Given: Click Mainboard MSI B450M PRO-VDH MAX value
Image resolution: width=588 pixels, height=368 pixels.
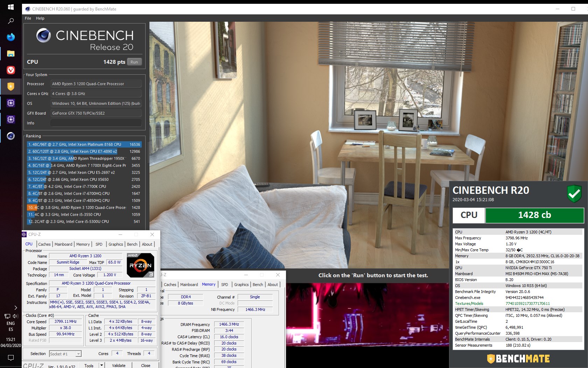Looking at the screenshot, I should point(537,274).
